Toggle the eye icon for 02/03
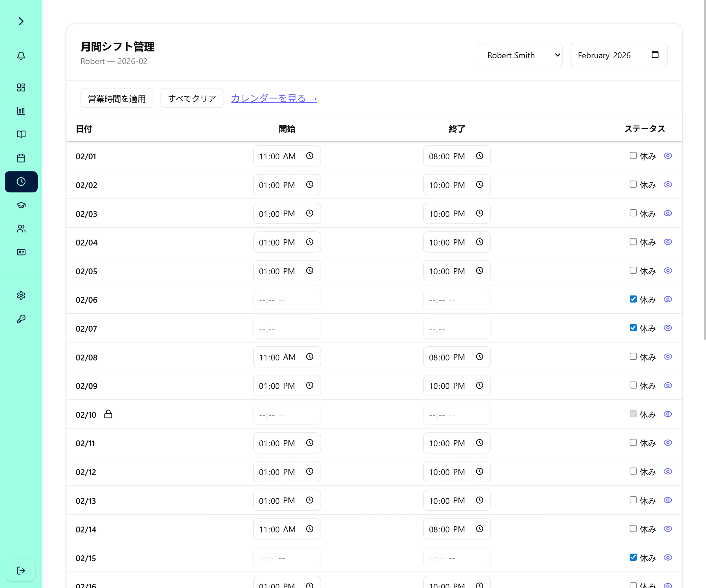706x588 pixels. coord(668,213)
